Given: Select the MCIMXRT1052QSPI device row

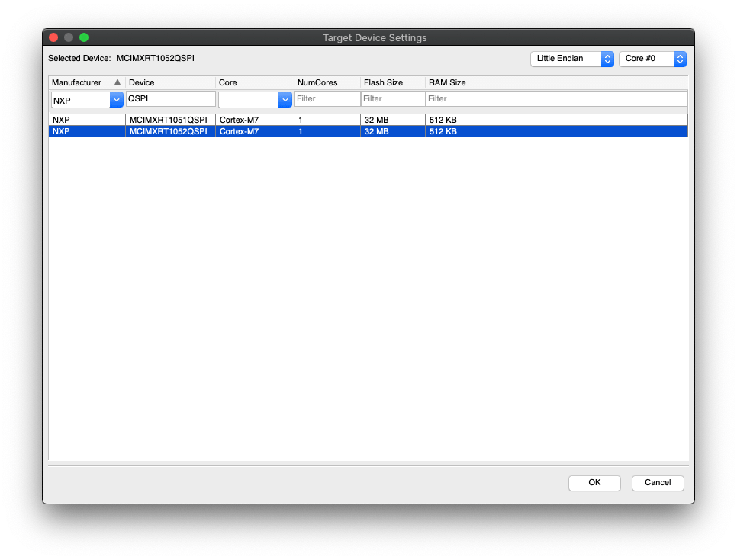Looking at the screenshot, I should click(368, 132).
